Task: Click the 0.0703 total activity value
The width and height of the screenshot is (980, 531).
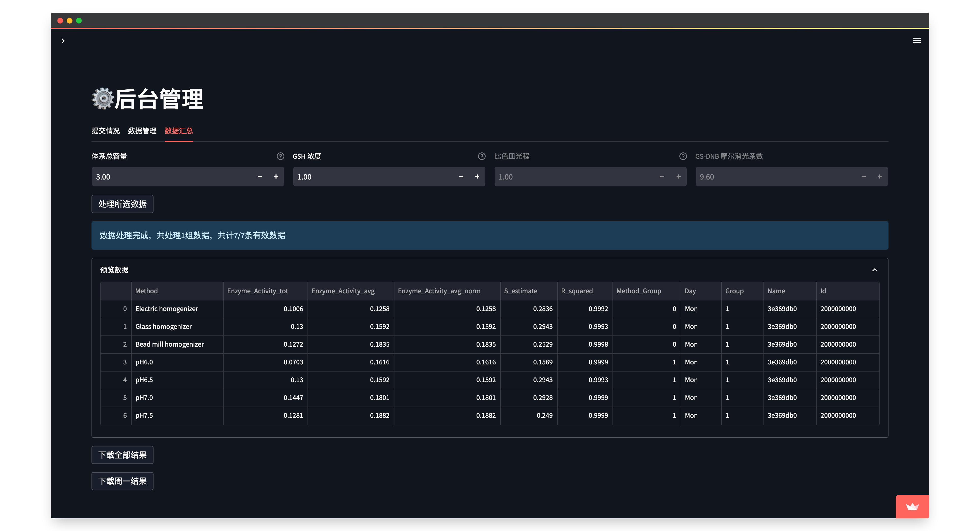Action: pos(265,362)
